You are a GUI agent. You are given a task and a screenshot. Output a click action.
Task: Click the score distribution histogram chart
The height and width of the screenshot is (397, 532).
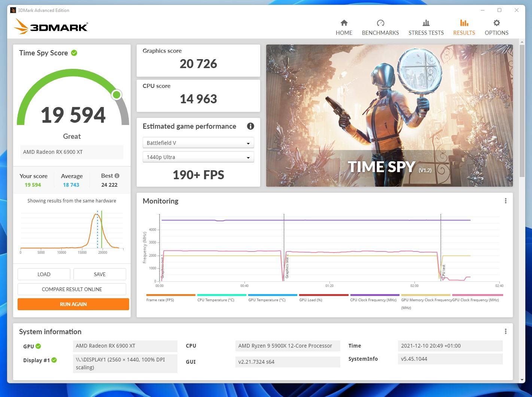(72, 232)
